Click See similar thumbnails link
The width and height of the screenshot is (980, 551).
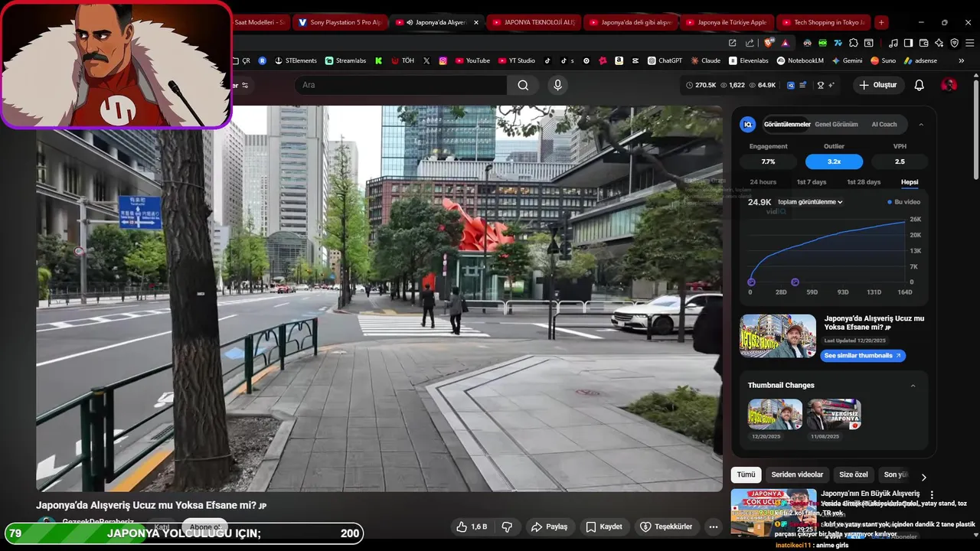(x=863, y=356)
